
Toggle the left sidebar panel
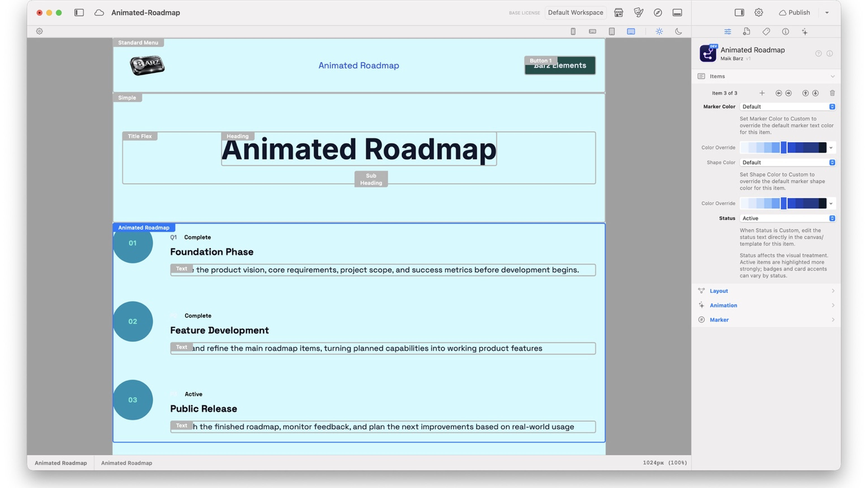(79, 12)
